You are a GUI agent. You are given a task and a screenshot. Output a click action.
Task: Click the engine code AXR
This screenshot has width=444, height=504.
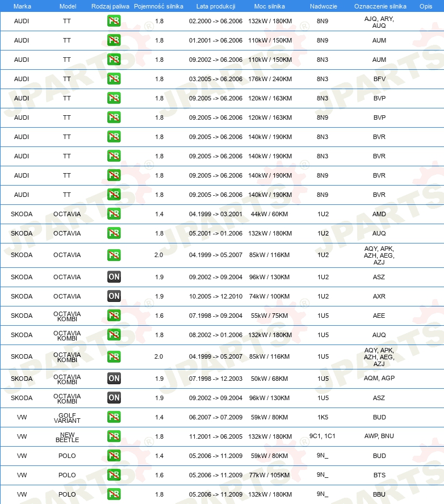pos(379,296)
